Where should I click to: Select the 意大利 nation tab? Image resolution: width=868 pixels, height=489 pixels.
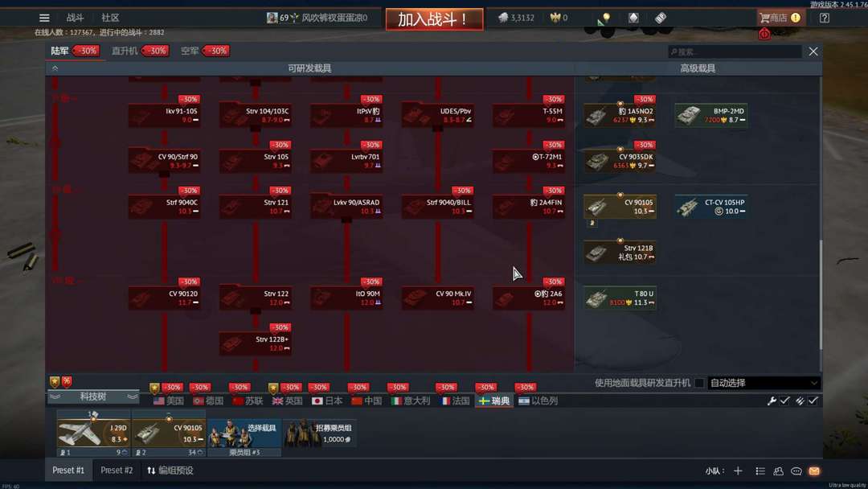tap(410, 401)
